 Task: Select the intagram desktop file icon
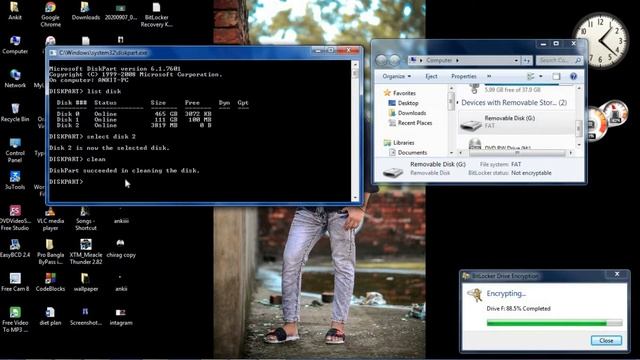tap(121, 316)
